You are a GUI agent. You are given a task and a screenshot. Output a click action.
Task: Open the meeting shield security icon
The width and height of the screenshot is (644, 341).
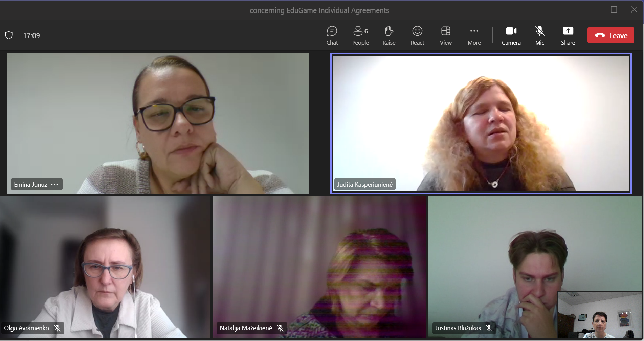[9, 35]
